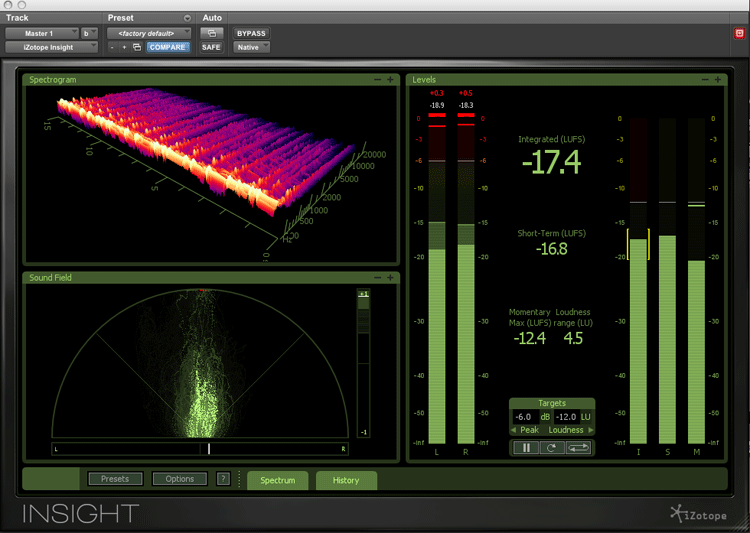Minimize the Spectrogram panel with the minus icon
Image resolution: width=750 pixels, height=533 pixels.
[377, 79]
